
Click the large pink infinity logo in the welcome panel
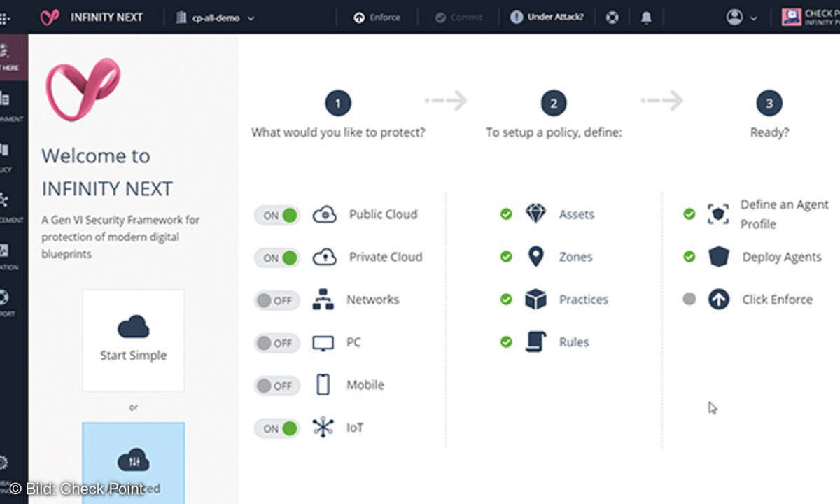(83, 89)
